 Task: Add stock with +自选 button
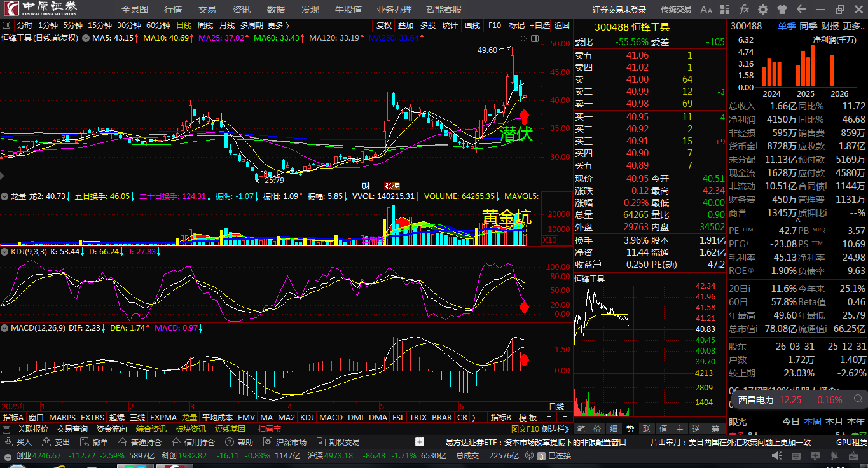539,25
